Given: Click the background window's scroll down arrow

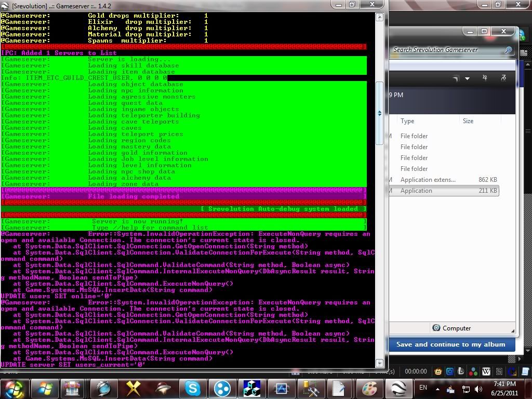Looking at the screenshot, I should tap(528, 350).
